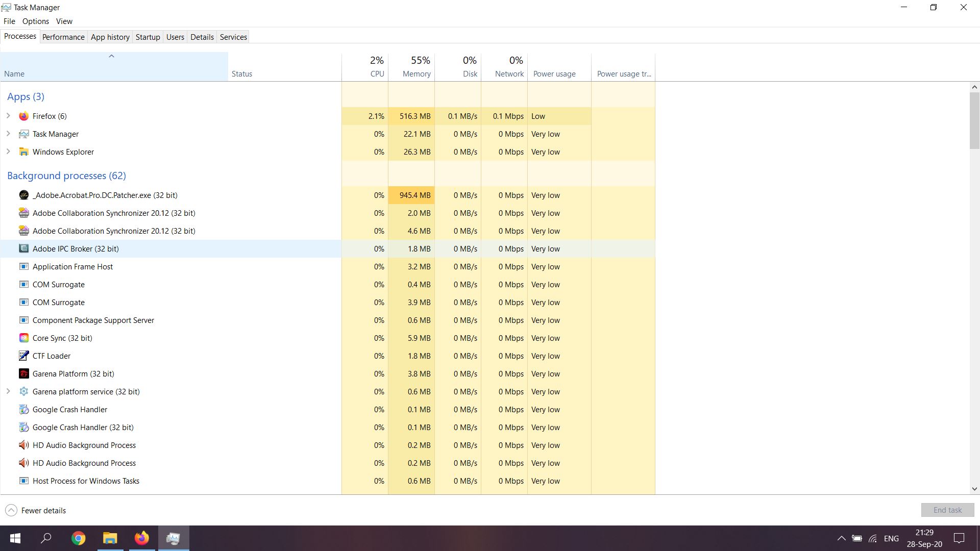Click the Garena Platform icon
The height and width of the screenshot is (551, 980).
click(23, 374)
